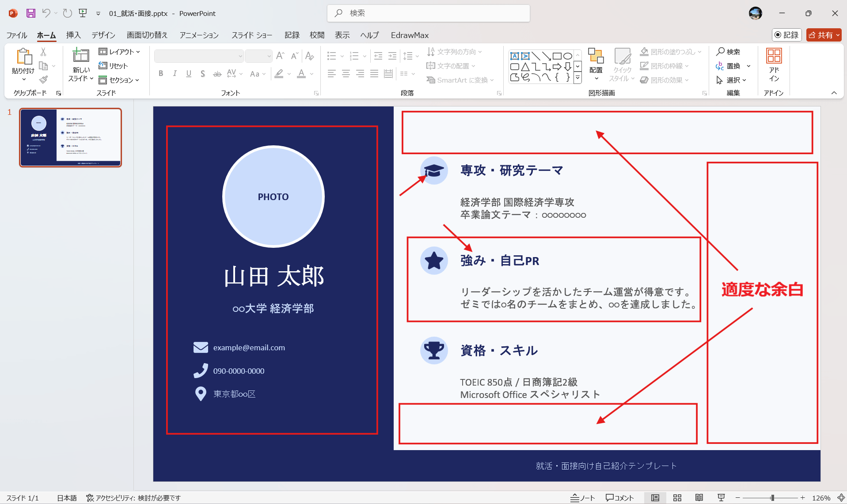Viewport: 847px width, 504px height.
Task: Toggle Underline formatting
Action: 189,73
